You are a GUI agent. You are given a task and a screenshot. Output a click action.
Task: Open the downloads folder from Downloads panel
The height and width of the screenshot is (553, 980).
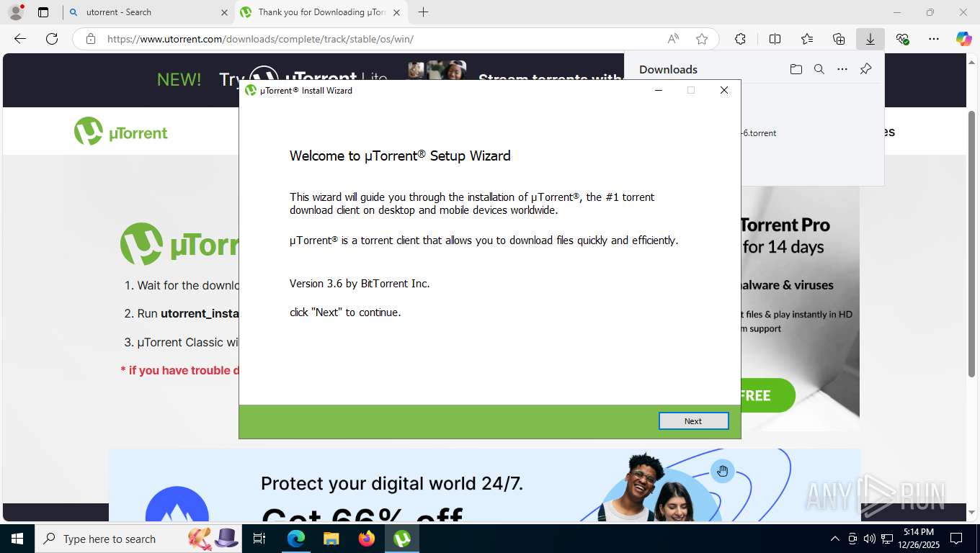(796, 69)
